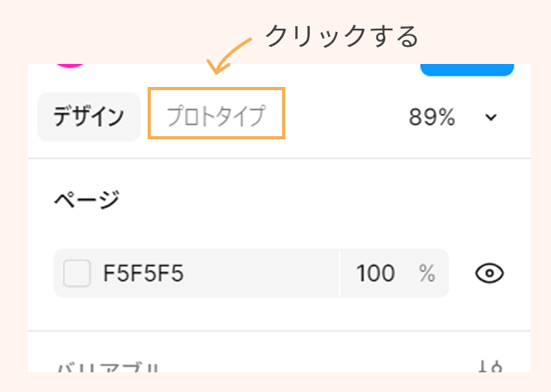This screenshot has width=551, height=392.
Task: Click the divider above バリアブル section
Action: click(279, 330)
